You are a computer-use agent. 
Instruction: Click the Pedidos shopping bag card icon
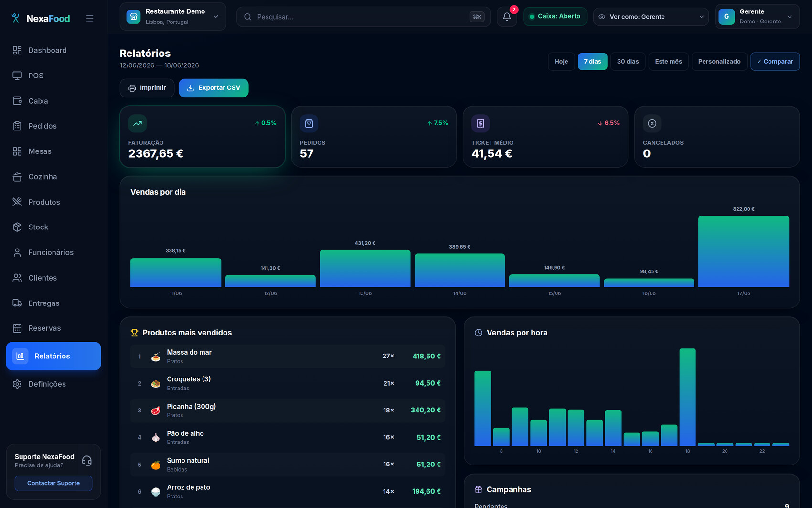pos(309,123)
